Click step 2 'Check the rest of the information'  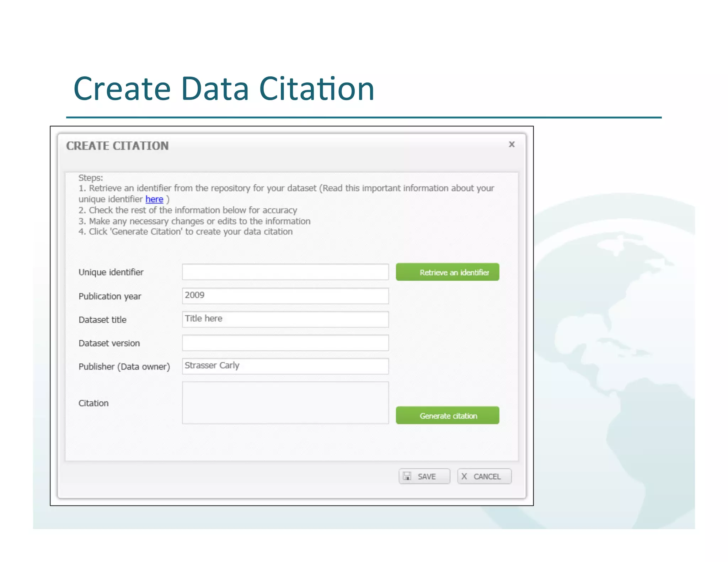(x=188, y=210)
